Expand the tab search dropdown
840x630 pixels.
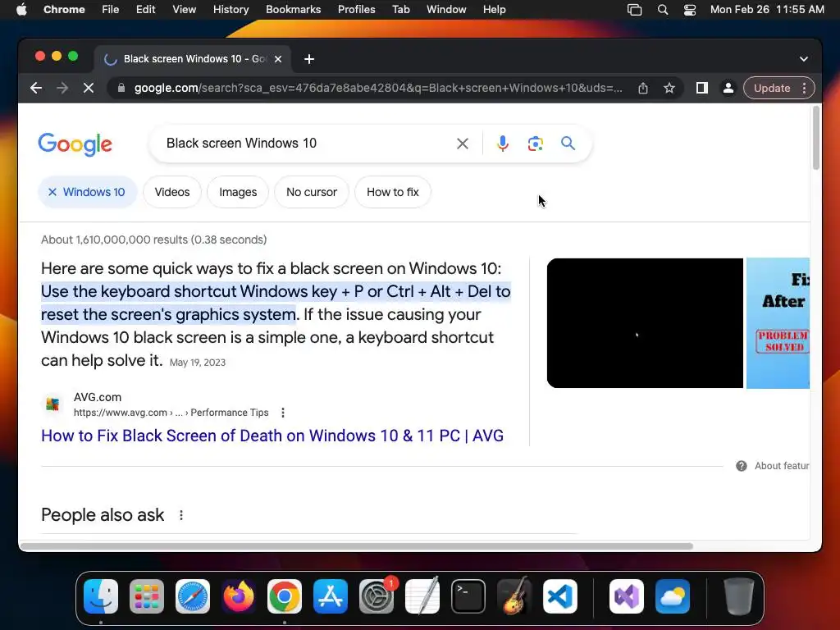click(804, 59)
